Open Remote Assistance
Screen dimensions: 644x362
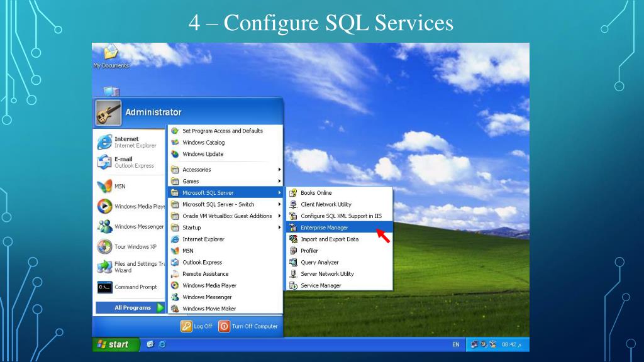(x=226, y=274)
